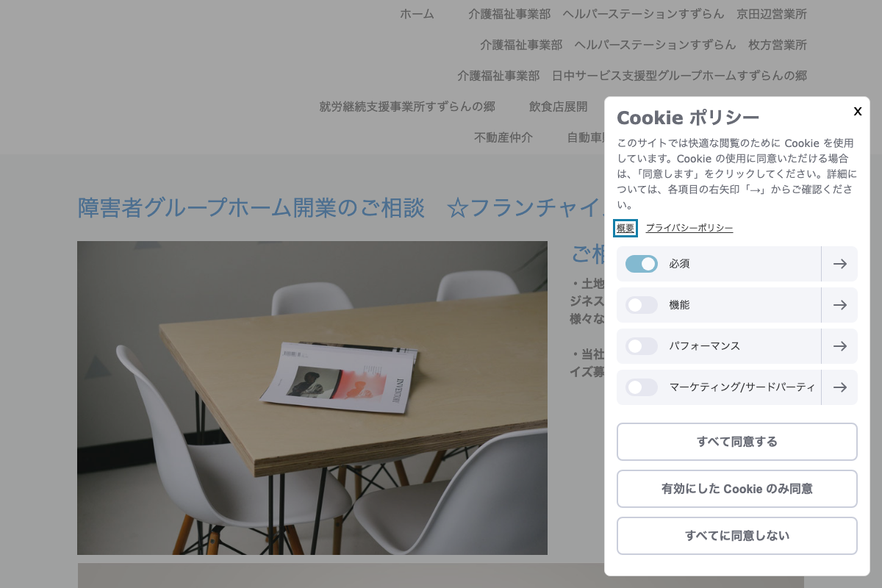
Task: Click the meeting table photo
Action: 312,398
